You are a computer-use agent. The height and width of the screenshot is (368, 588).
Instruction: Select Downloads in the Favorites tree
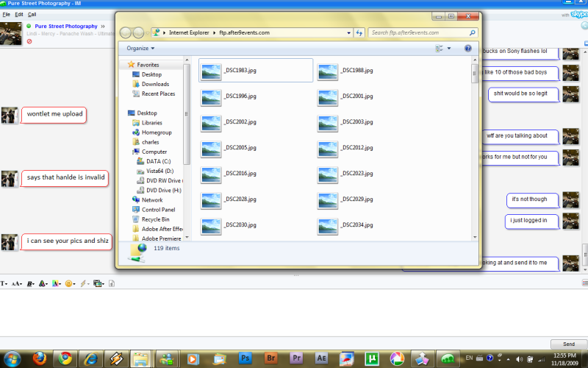tap(155, 84)
